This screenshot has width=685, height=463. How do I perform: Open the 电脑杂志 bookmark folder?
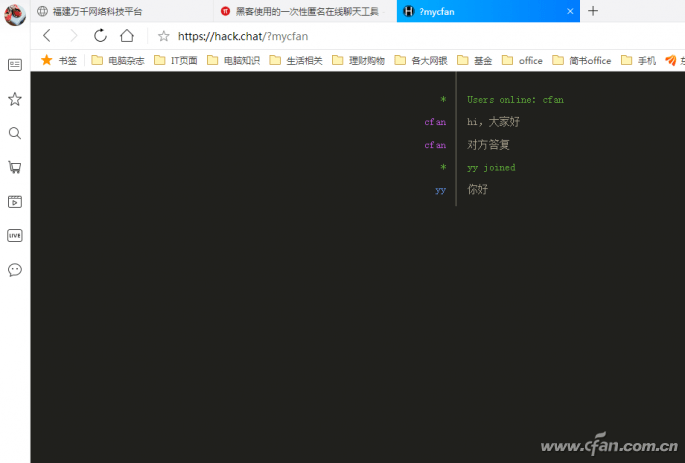(118, 60)
